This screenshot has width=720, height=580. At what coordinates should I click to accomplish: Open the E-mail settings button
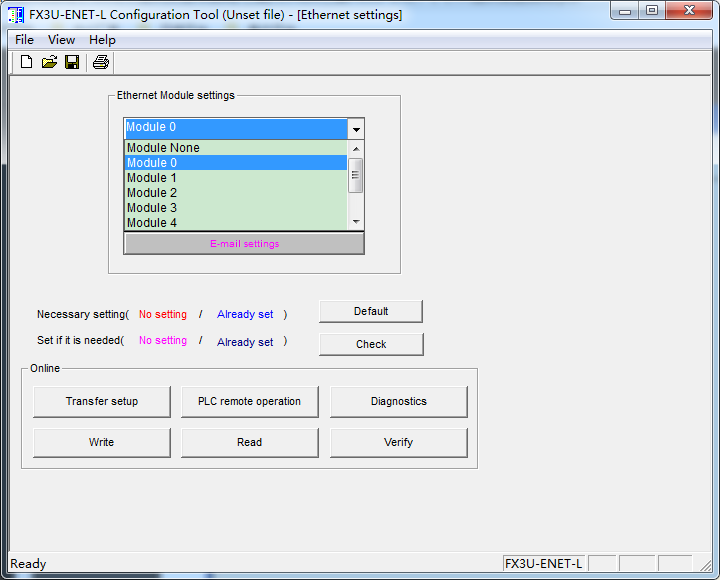pyautogui.click(x=244, y=243)
